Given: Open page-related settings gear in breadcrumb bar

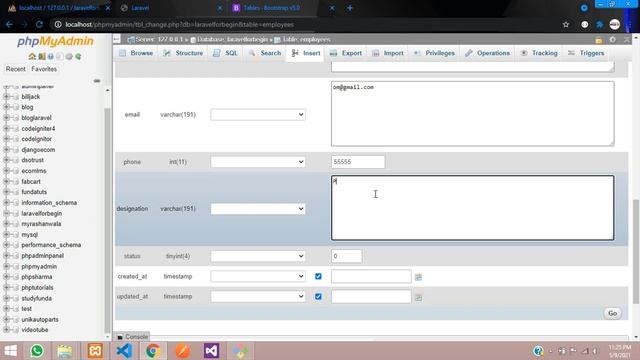Looking at the screenshot, I should pyautogui.click(x=613, y=40).
